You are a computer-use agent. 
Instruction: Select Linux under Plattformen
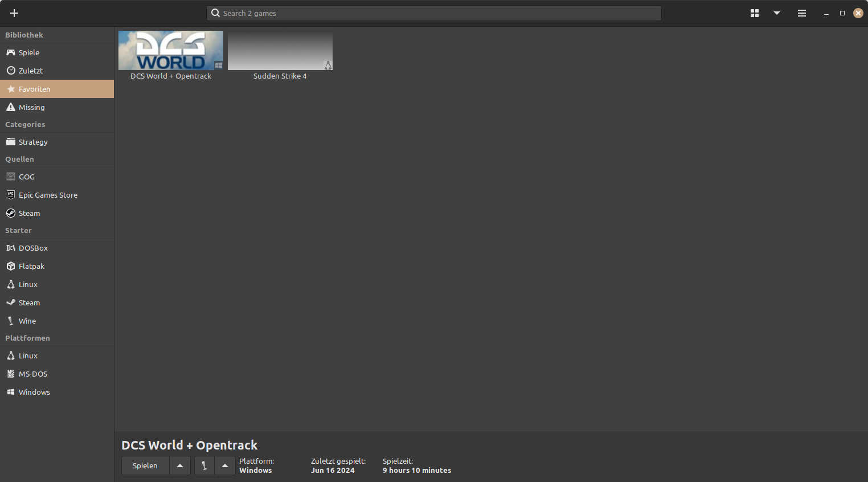coord(57,356)
